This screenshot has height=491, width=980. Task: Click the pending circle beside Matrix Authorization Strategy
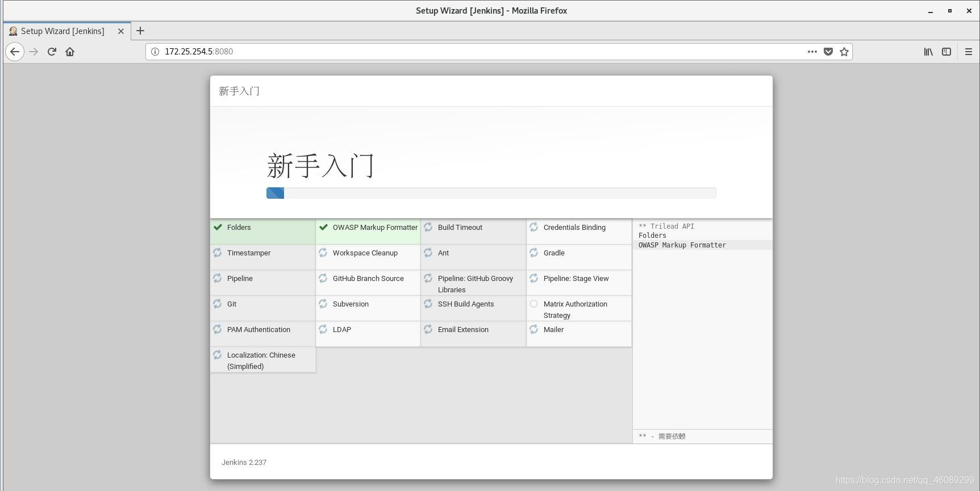[534, 304]
